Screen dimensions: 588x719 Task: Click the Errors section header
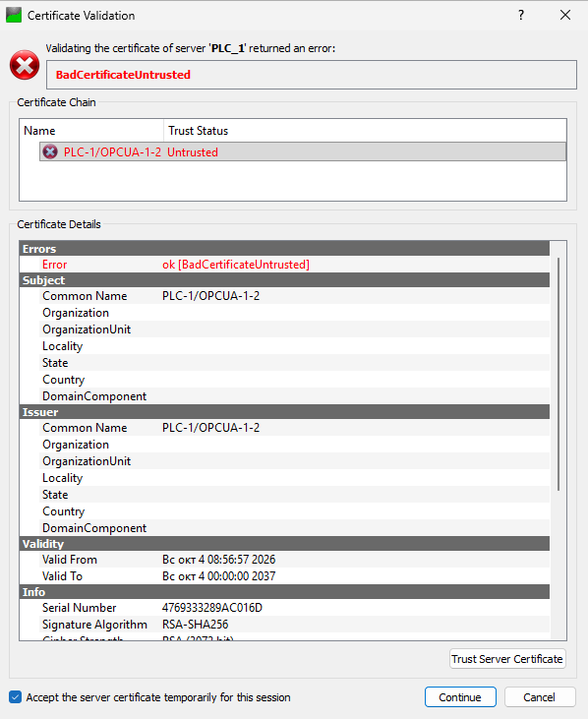[284, 249]
